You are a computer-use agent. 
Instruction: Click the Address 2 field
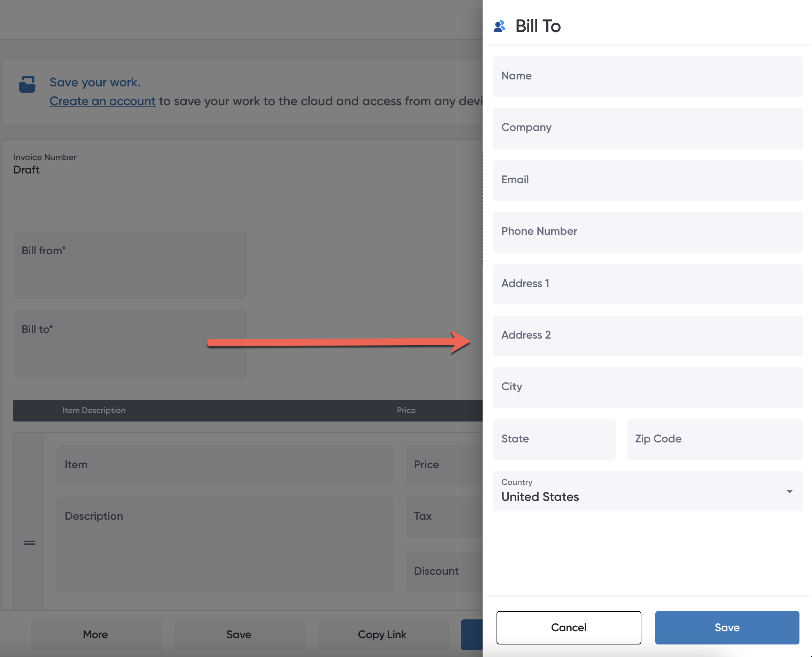pyautogui.click(x=648, y=335)
